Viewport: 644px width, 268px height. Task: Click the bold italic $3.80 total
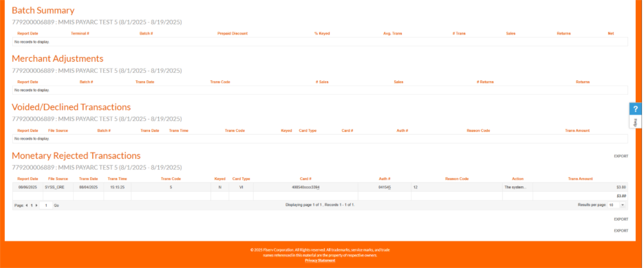coord(622,196)
